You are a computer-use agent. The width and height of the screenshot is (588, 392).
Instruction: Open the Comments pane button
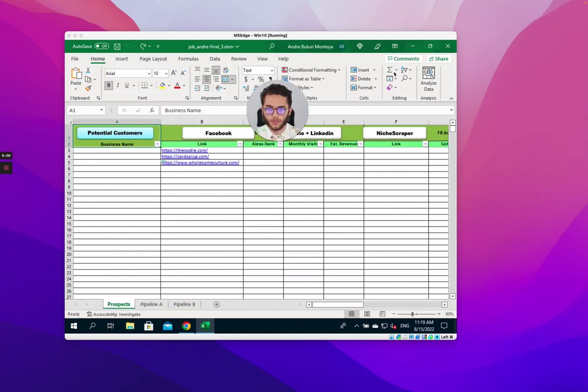(403, 59)
